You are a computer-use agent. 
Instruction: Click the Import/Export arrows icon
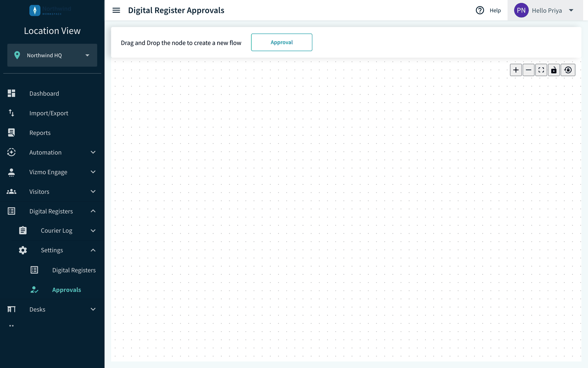[x=11, y=113]
